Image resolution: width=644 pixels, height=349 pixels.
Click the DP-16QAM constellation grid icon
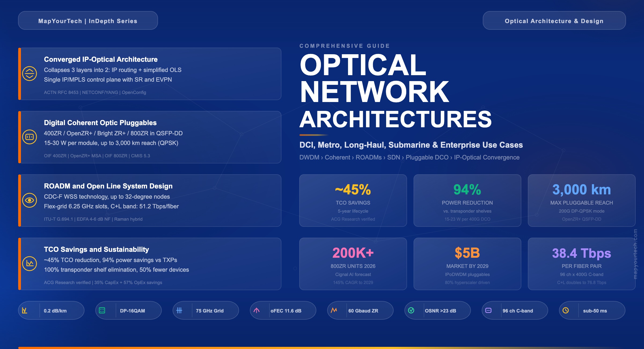[102, 311]
